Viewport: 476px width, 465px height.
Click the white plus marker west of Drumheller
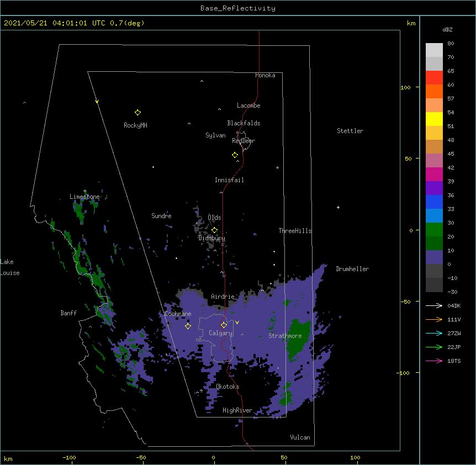[338, 207]
